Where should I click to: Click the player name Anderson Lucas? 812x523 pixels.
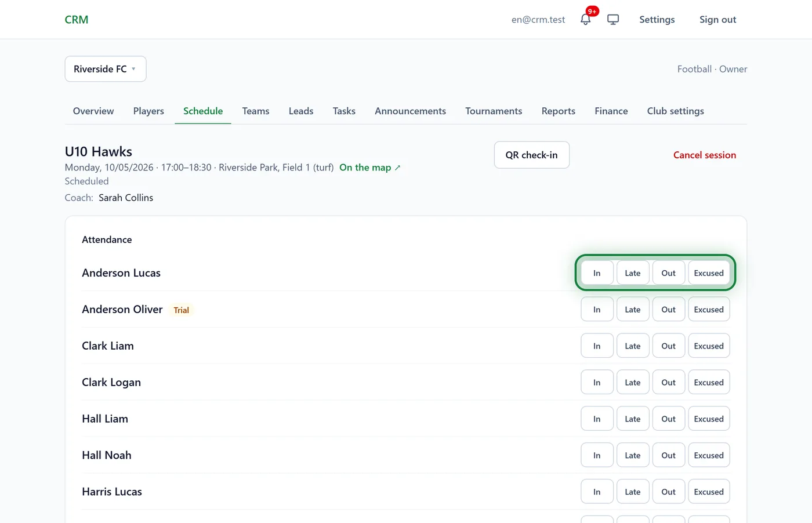[x=121, y=273]
